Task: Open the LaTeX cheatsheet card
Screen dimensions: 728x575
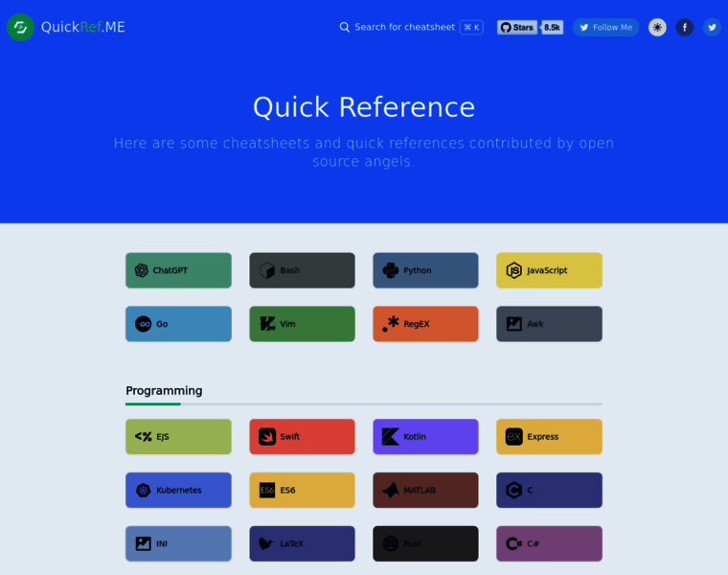Action: pos(303,543)
